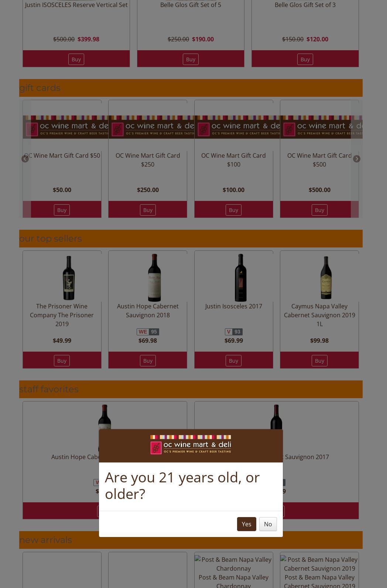Open the Justin Isosceles 2017 product link
Image resolution: width=387 pixels, height=588 pixels.
(x=233, y=306)
